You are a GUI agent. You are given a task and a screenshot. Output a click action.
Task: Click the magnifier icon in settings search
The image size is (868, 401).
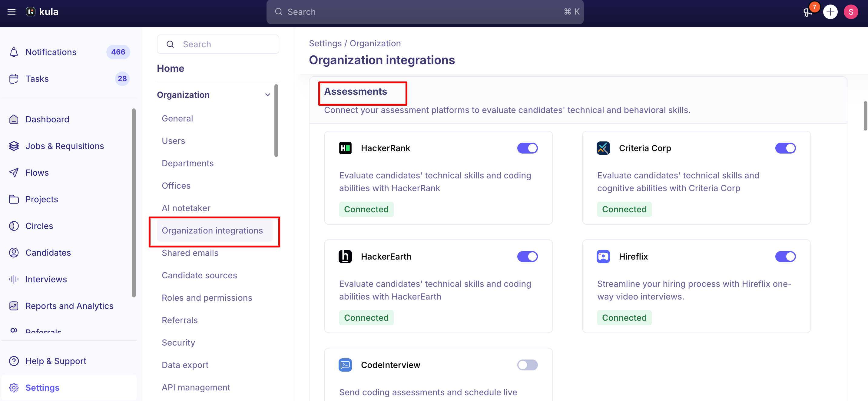coord(170,44)
